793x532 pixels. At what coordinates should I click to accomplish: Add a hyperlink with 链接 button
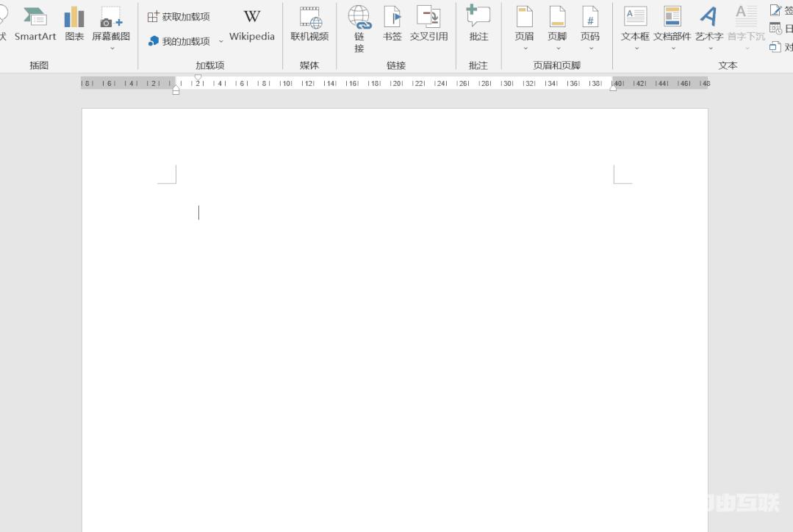pos(359,29)
